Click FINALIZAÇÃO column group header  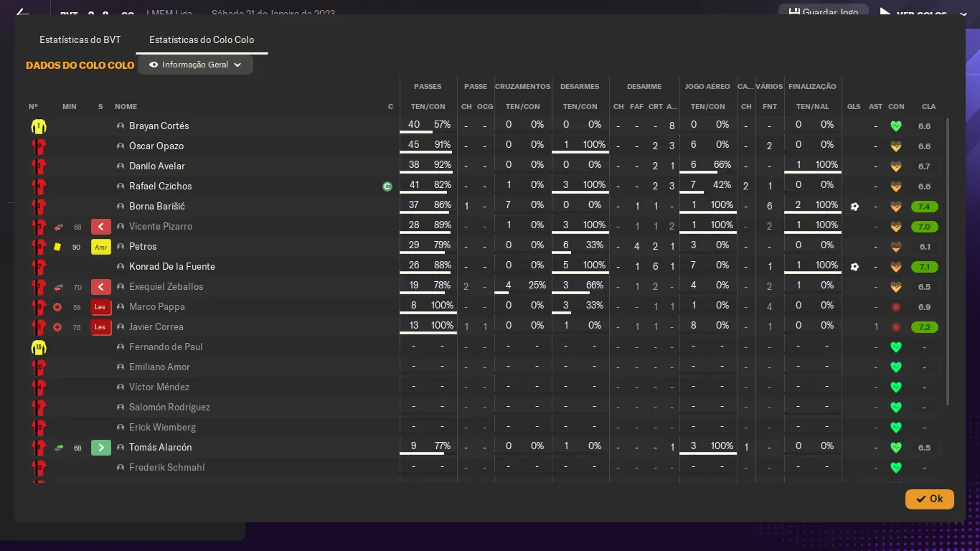(x=812, y=87)
